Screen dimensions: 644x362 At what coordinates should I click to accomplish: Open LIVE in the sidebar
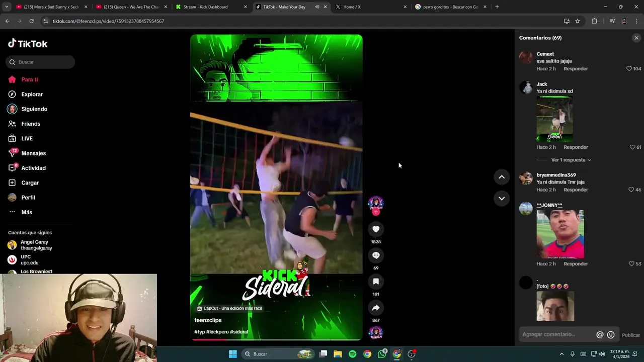[x=27, y=139]
